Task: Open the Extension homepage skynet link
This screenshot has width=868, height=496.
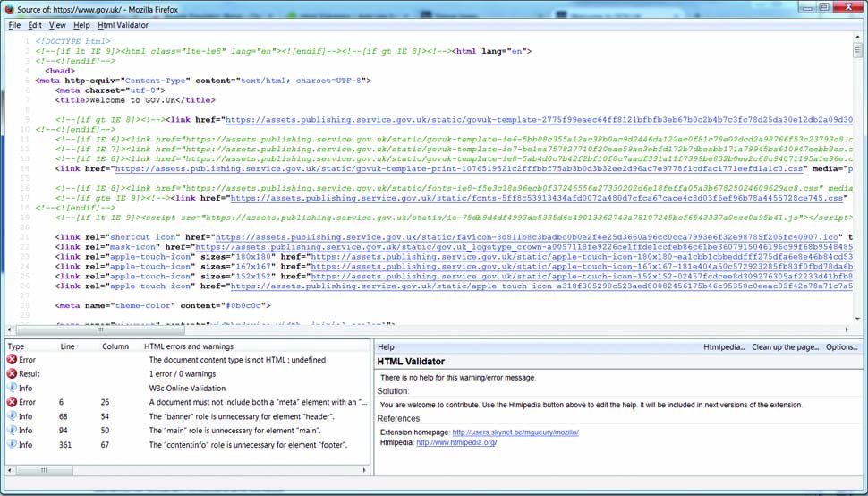Action: pyautogui.click(x=515, y=432)
